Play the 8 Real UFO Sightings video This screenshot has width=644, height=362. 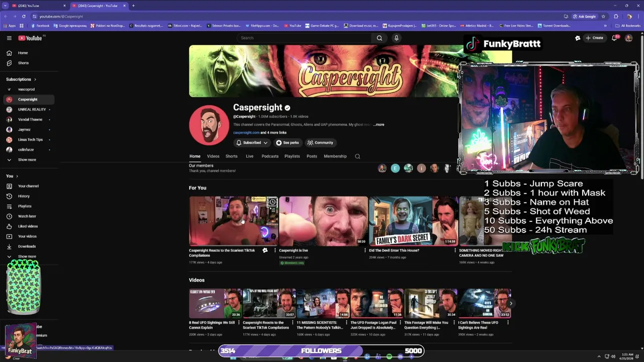tap(215, 303)
